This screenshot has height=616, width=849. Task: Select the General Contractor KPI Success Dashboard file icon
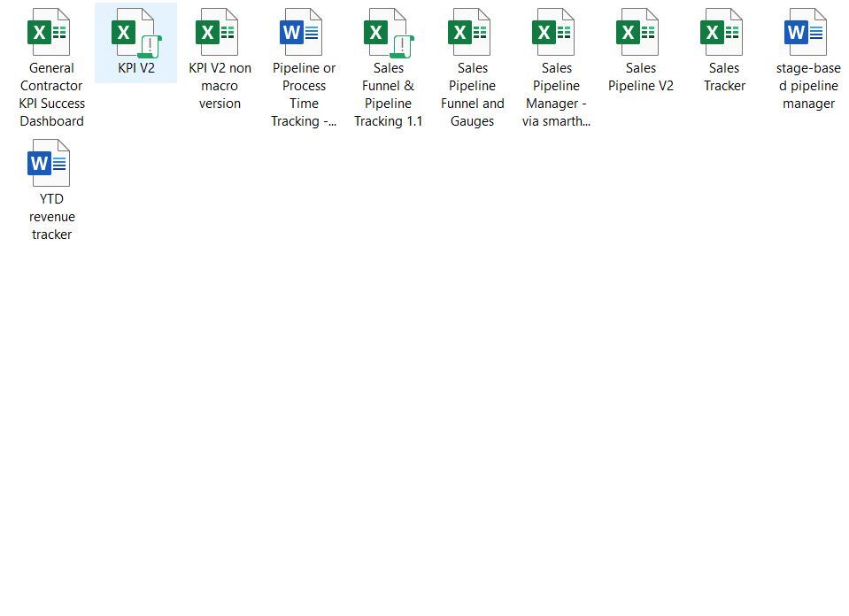[50, 33]
